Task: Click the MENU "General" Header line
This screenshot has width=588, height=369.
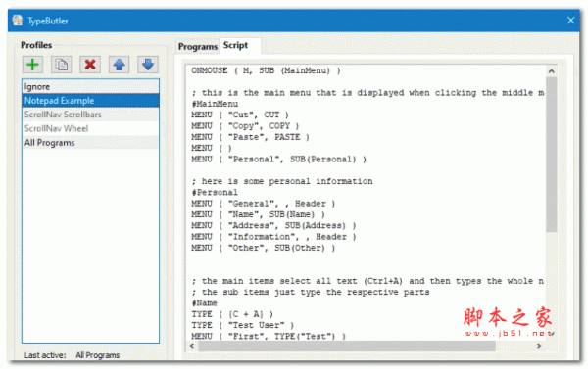Action: 264,204
